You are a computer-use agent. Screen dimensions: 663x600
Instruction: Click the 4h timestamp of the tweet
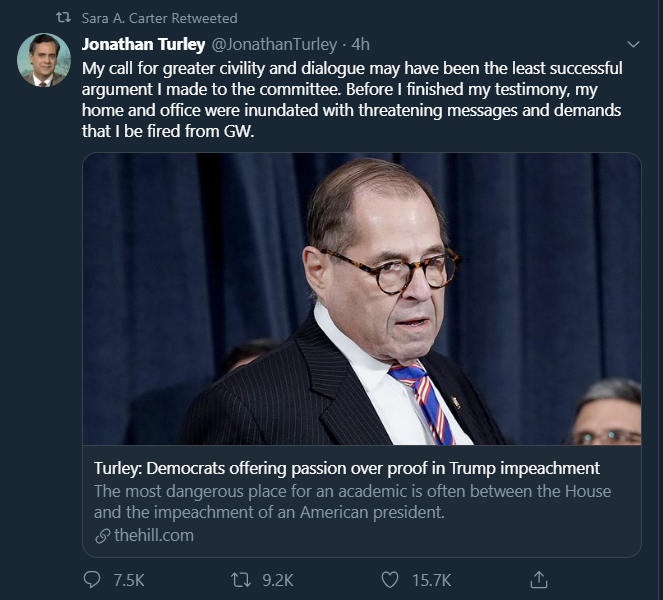tap(361, 46)
